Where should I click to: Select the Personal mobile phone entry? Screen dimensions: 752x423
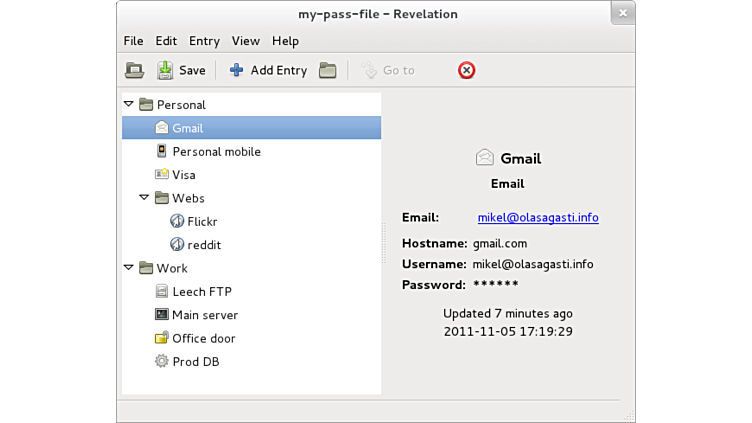(x=216, y=152)
